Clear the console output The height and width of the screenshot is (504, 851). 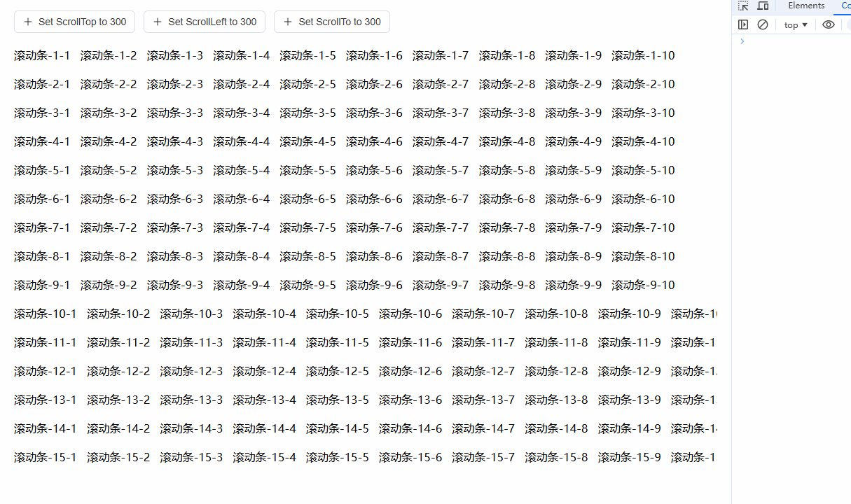coord(763,24)
